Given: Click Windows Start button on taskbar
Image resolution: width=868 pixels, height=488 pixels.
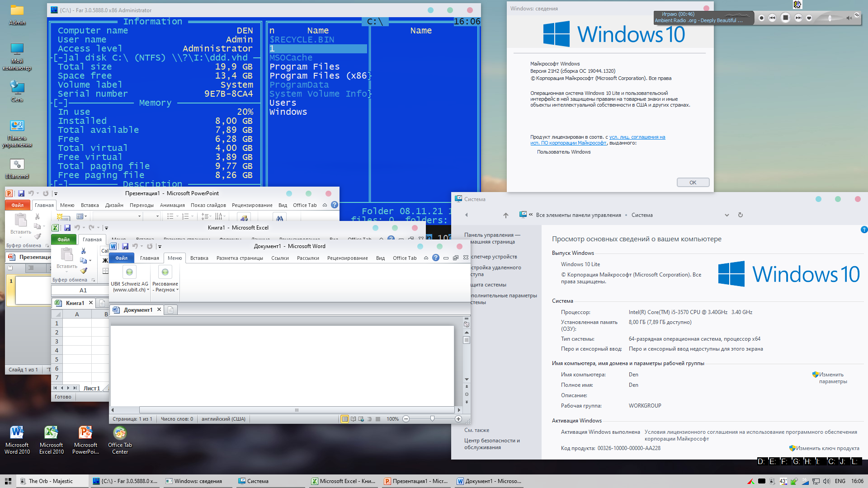Looking at the screenshot, I should coord(8,481).
